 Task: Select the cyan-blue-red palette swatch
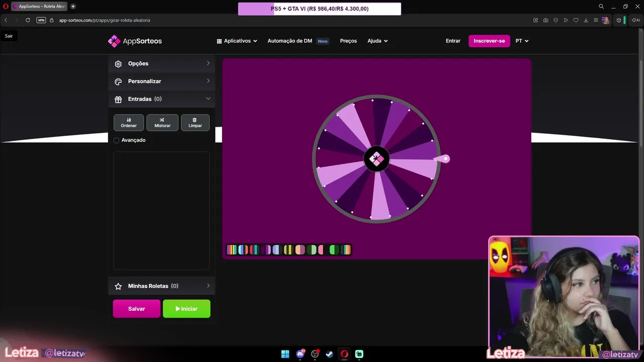[x=243, y=250]
